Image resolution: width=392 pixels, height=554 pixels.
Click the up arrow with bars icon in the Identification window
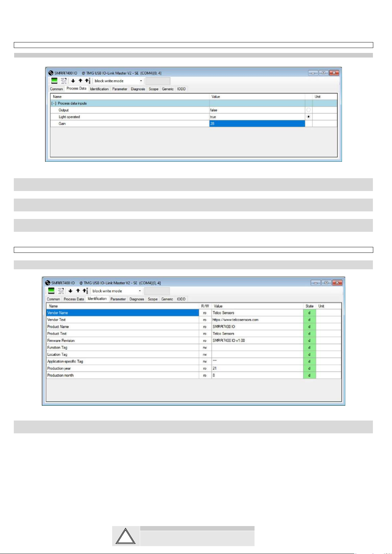click(x=86, y=291)
